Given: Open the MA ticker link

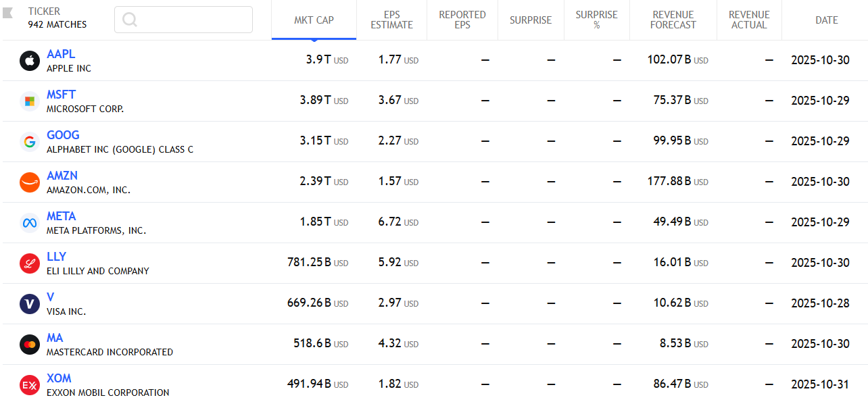Looking at the screenshot, I should pyautogui.click(x=55, y=338).
